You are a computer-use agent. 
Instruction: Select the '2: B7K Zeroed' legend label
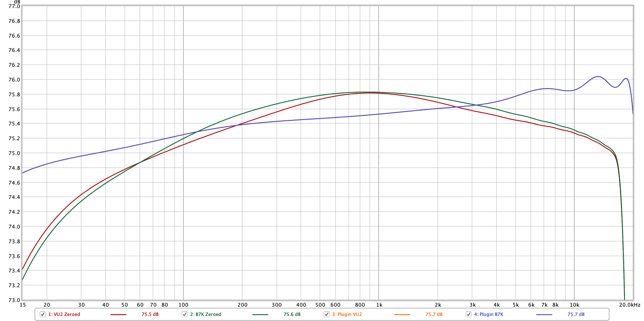[x=205, y=314]
